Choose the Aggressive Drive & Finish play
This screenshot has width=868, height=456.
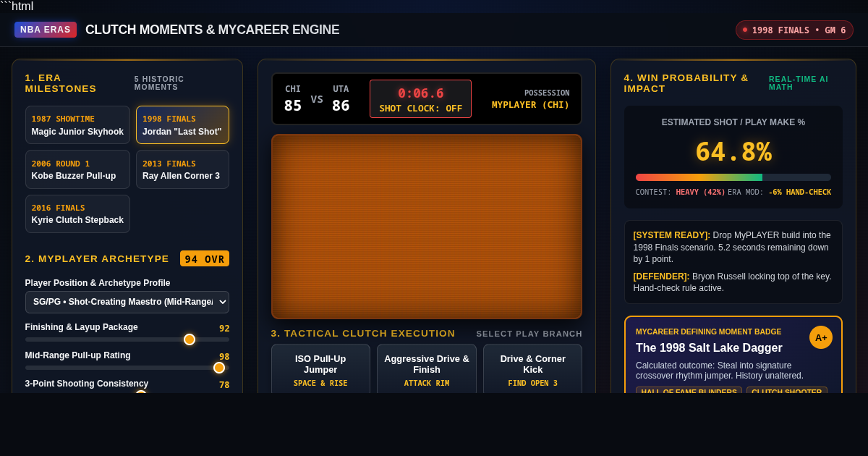pos(427,368)
